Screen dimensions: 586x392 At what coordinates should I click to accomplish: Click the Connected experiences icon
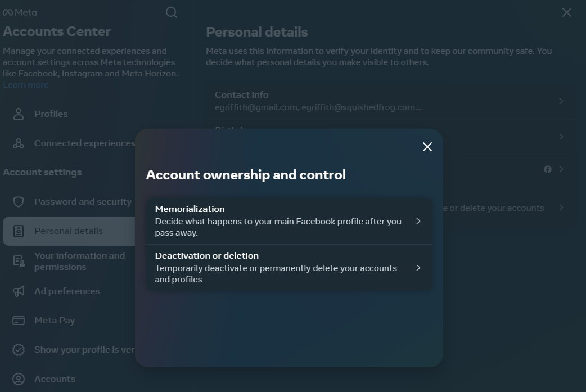coord(19,143)
